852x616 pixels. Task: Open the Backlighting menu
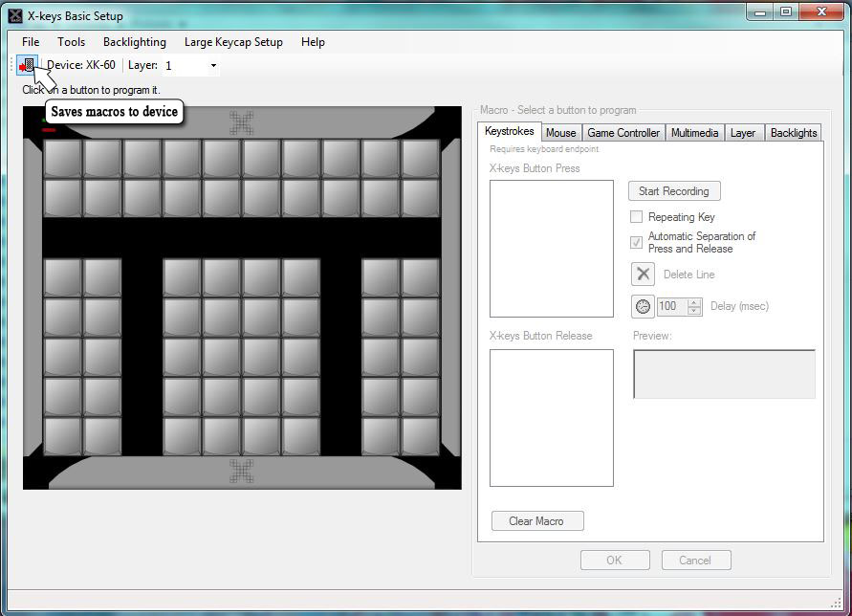(134, 42)
